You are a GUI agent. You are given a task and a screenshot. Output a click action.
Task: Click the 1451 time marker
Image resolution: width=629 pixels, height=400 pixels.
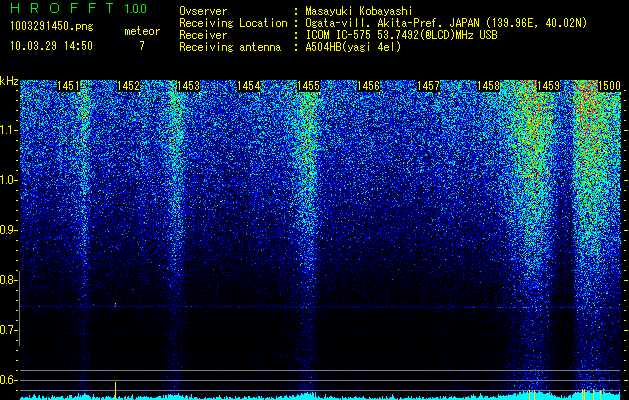(68, 85)
